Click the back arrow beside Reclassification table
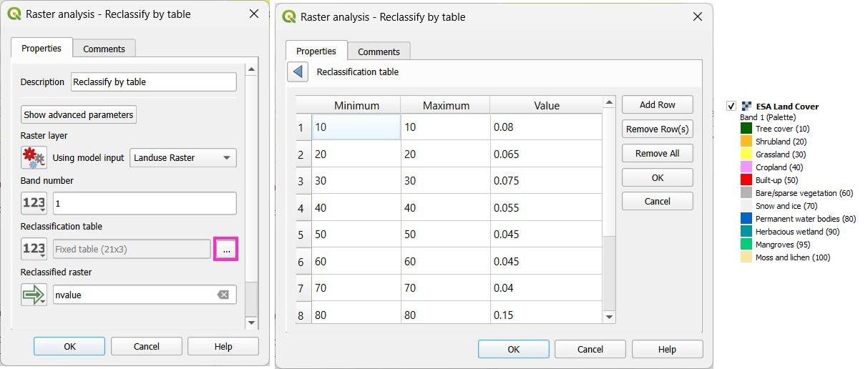This screenshot has height=369, width=868. click(x=298, y=72)
